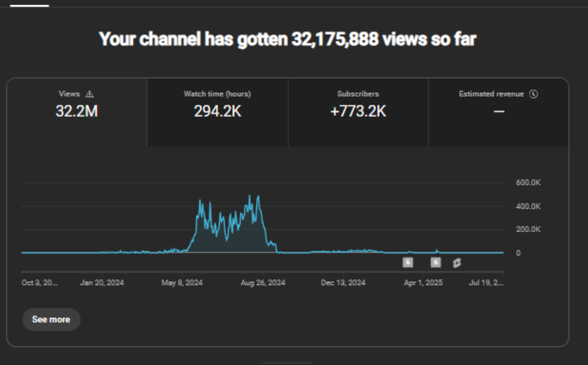The width and height of the screenshot is (588, 365).
Task: Click the Apr 1, 2025 date label
Action: (423, 283)
